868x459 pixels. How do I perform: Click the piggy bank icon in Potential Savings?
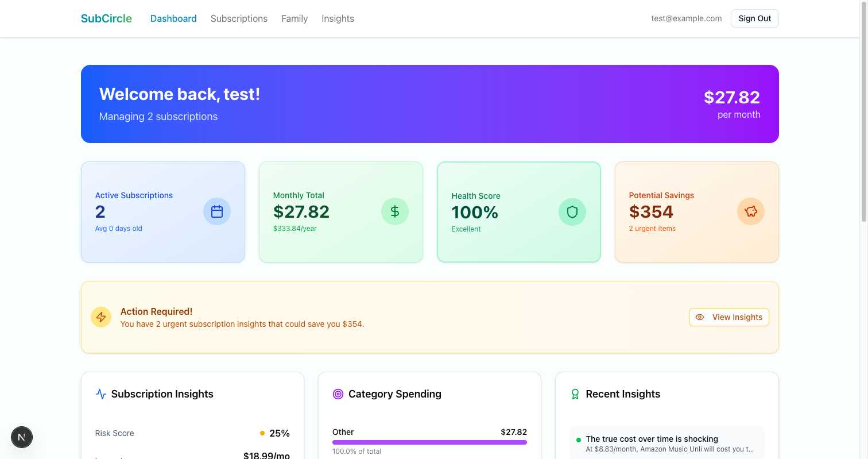(x=751, y=211)
